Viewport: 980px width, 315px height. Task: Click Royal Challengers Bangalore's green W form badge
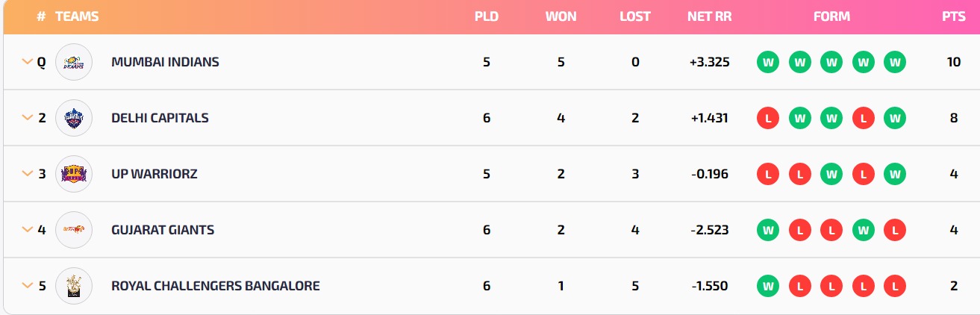(x=768, y=286)
